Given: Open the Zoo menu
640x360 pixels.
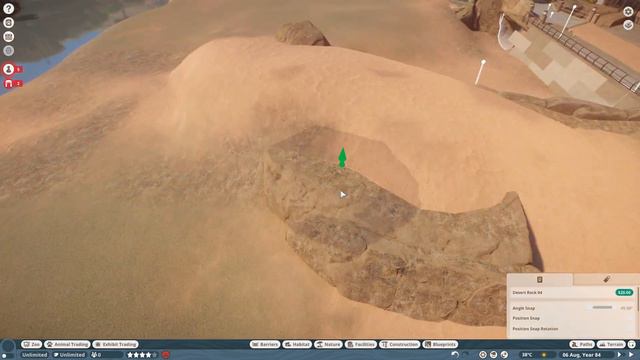Looking at the screenshot, I should coord(31,344).
